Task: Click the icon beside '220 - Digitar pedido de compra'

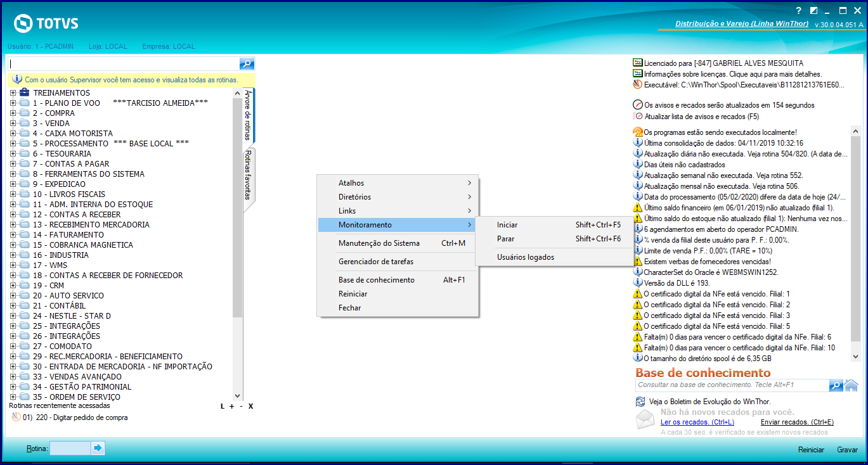Action: 16,417
